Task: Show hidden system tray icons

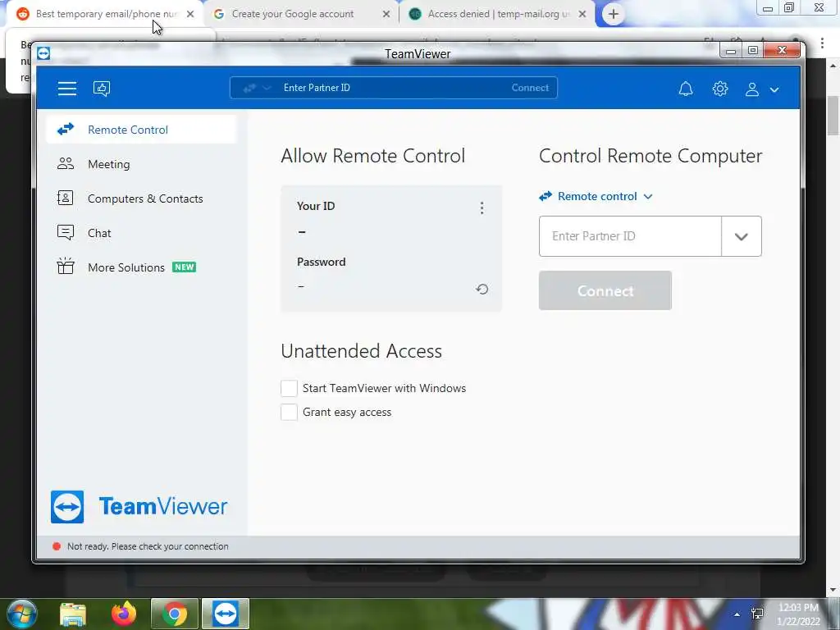Action: (x=737, y=614)
